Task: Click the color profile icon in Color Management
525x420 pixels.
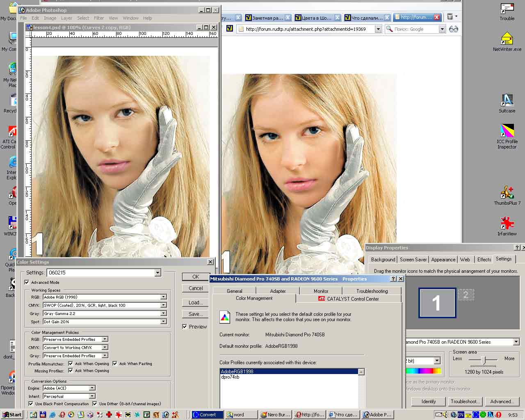Action: [x=225, y=317]
